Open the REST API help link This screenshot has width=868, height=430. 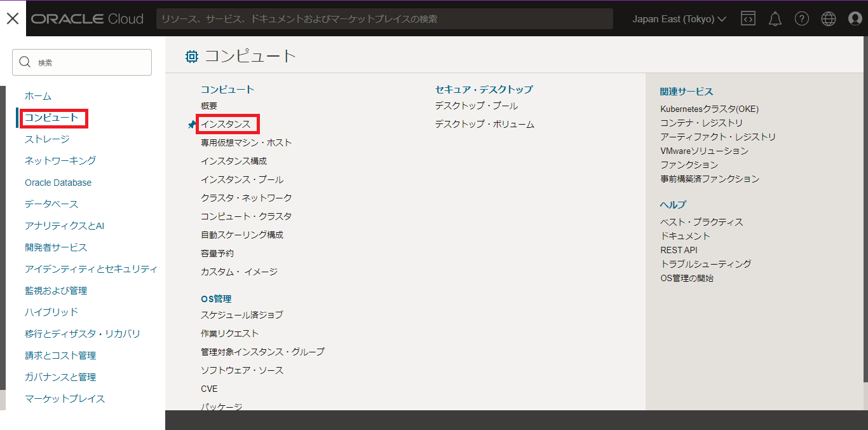679,250
